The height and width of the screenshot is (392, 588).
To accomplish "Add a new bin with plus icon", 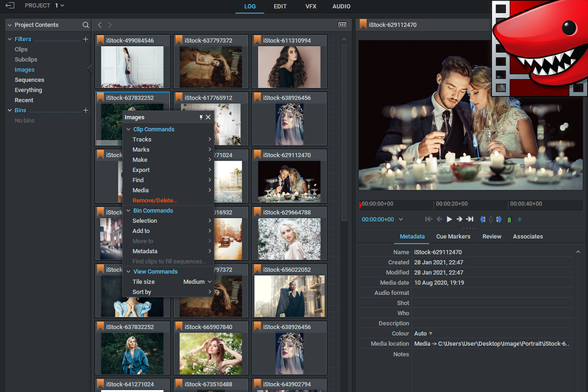I will click(x=86, y=110).
